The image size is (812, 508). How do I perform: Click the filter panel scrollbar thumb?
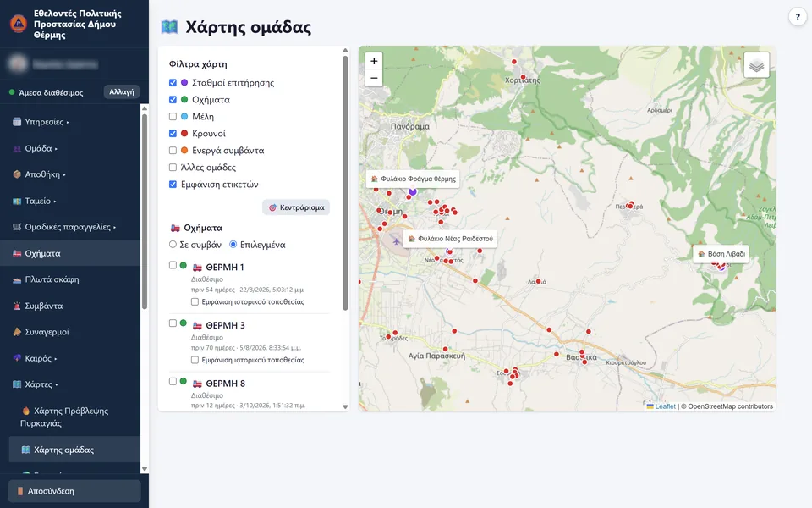pyautogui.click(x=345, y=183)
